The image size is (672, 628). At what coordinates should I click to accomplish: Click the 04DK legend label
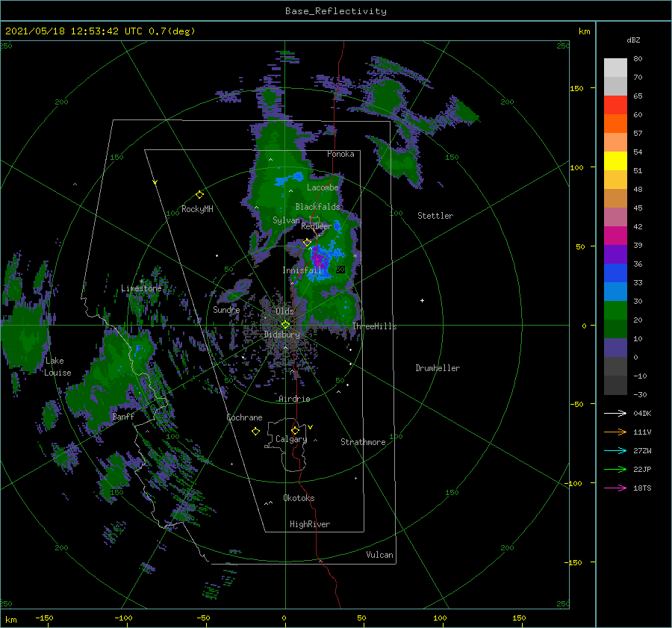[642, 413]
